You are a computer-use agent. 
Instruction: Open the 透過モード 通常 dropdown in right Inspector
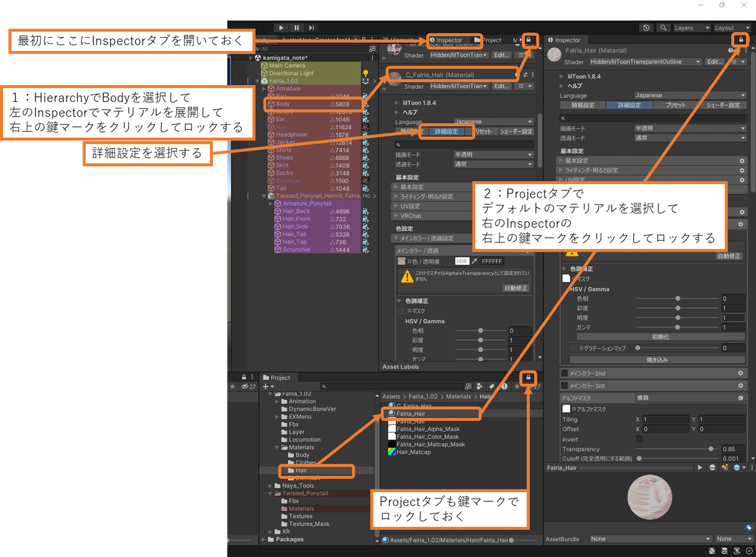[x=691, y=138]
